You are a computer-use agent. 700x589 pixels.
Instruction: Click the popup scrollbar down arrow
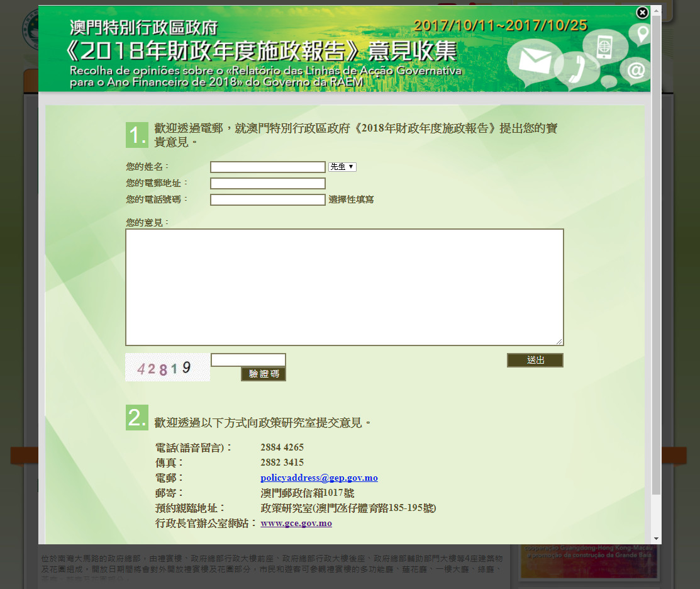656,539
